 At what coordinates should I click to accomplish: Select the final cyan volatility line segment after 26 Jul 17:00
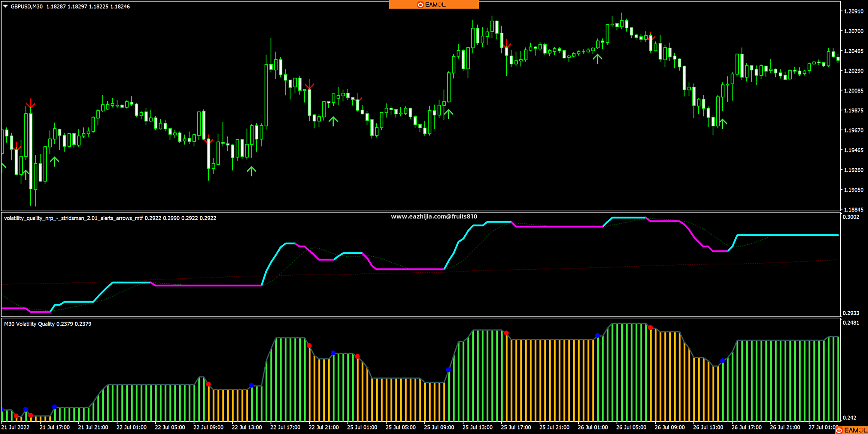pyautogui.click(x=788, y=235)
